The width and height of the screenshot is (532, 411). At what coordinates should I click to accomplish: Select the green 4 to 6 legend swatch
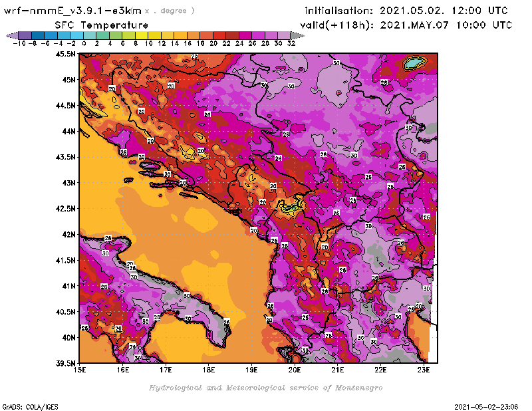coord(115,35)
